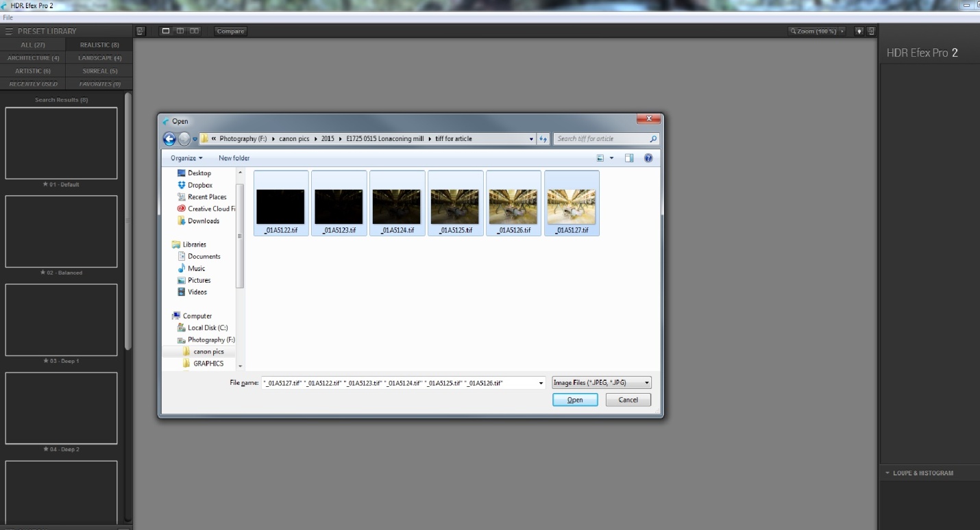Open the file type filter dropdown

pyautogui.click(x=602, y=383)
